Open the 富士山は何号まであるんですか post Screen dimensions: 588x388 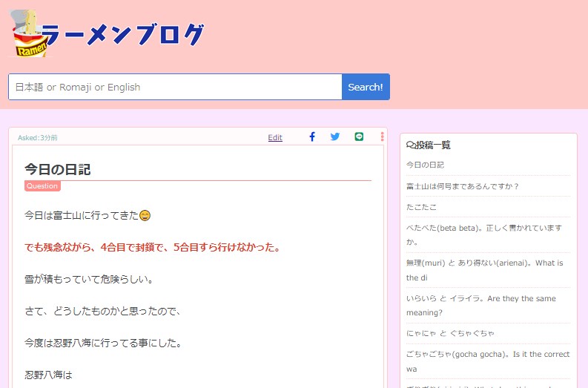pos(463,186)
